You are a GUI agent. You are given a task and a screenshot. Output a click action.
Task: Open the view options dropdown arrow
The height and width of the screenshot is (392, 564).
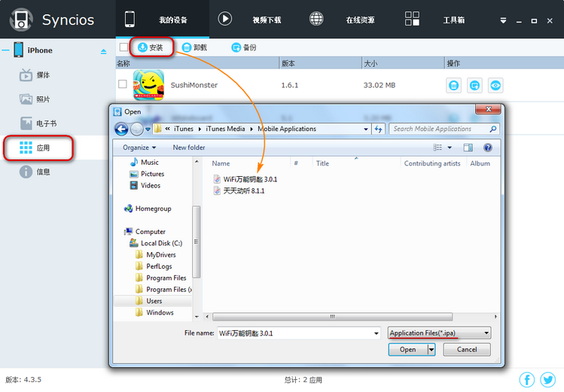[x=450, y=147]
